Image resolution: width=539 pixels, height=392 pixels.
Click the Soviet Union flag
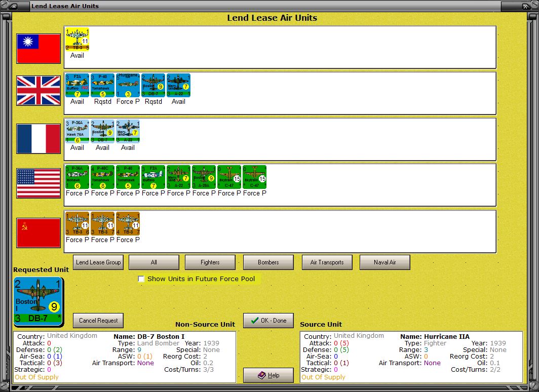38,232
